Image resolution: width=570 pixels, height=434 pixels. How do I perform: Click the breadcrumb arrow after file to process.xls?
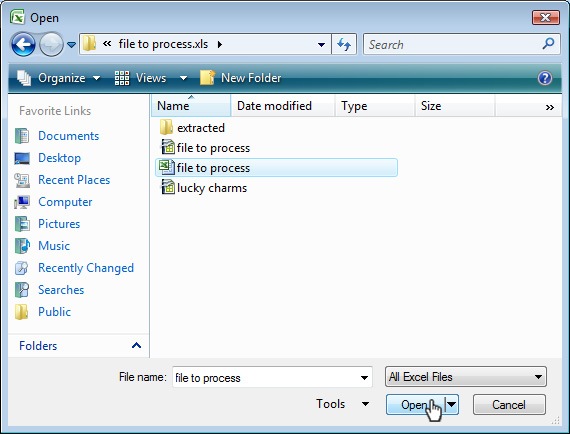[x=220, y=44]
